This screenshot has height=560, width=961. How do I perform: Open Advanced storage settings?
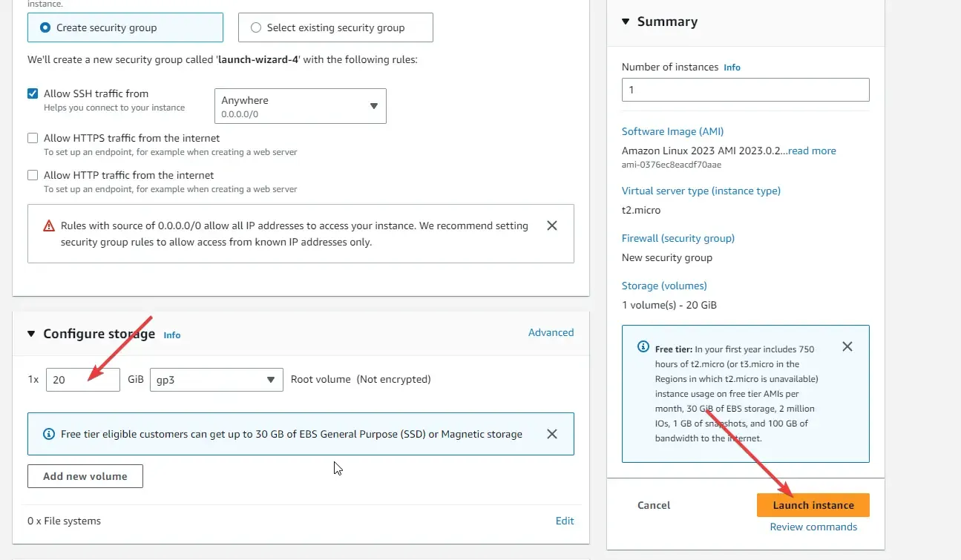coord(551,332)
